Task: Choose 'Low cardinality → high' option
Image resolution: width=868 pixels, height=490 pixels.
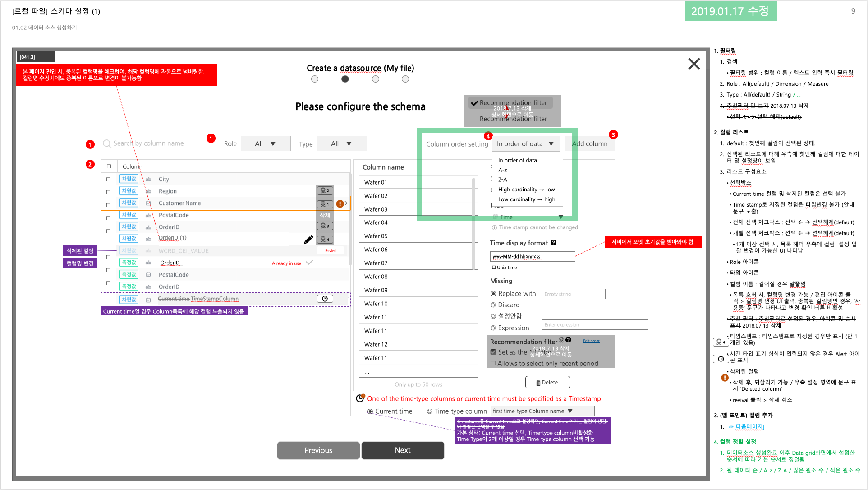Action: 527,199
